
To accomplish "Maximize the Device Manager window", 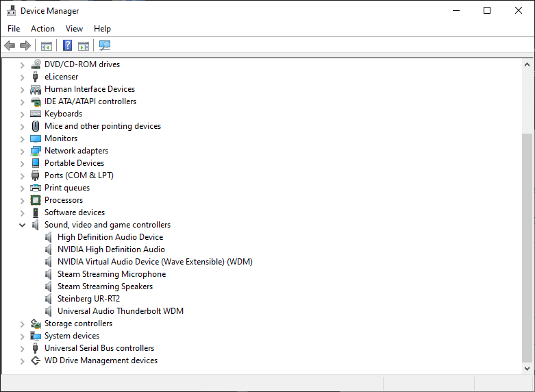I will pos(487,10).
